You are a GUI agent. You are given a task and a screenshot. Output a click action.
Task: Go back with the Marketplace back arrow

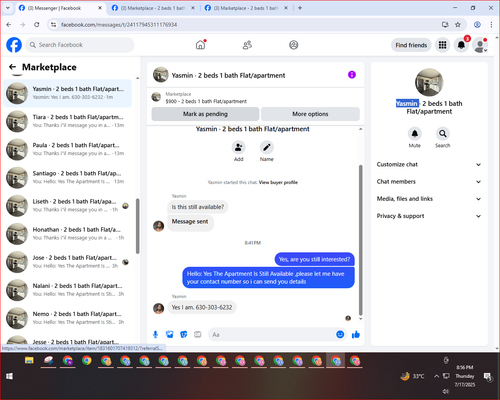pos(13,67)
